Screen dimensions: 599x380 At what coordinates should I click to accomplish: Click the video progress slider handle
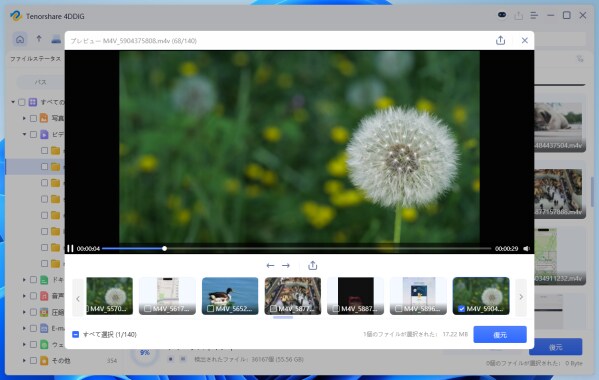click(x=164, y=249)
